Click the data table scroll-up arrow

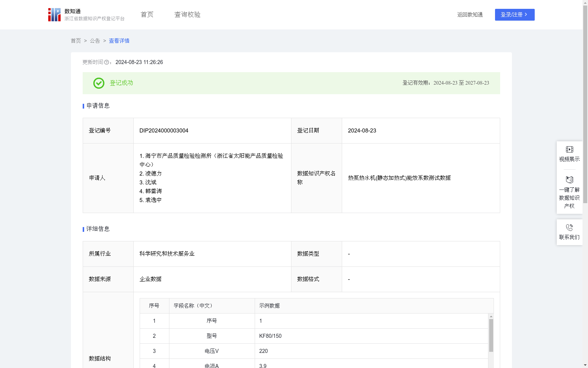point(491,316)
